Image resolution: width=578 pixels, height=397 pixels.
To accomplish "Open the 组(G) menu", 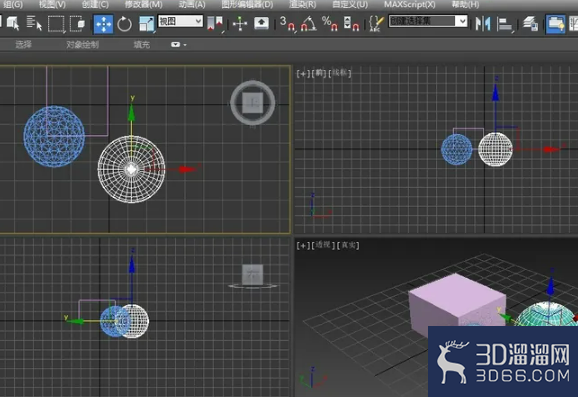I will coord(13,4).
